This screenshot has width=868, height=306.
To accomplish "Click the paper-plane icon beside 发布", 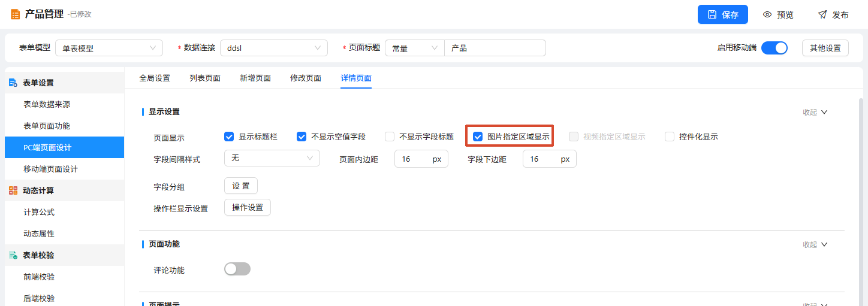I will pos(822,14).
